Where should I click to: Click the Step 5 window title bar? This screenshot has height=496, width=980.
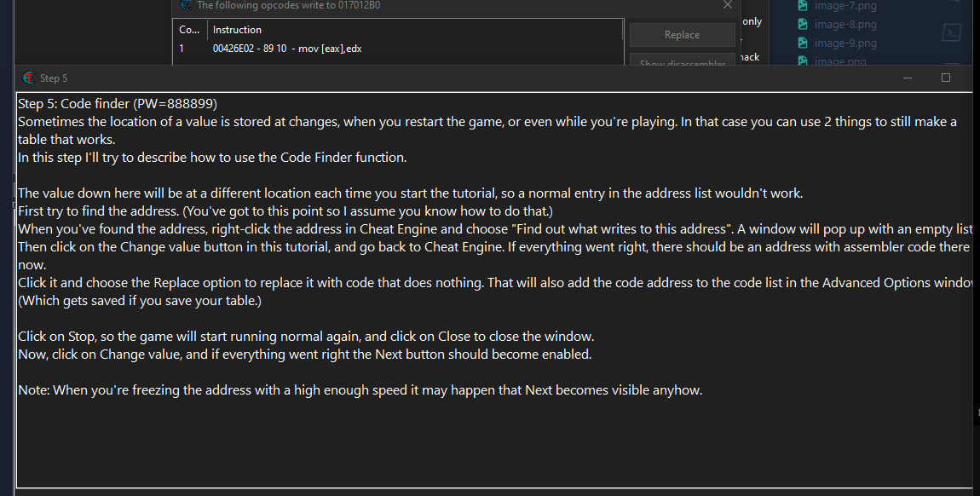pos(426,78)
